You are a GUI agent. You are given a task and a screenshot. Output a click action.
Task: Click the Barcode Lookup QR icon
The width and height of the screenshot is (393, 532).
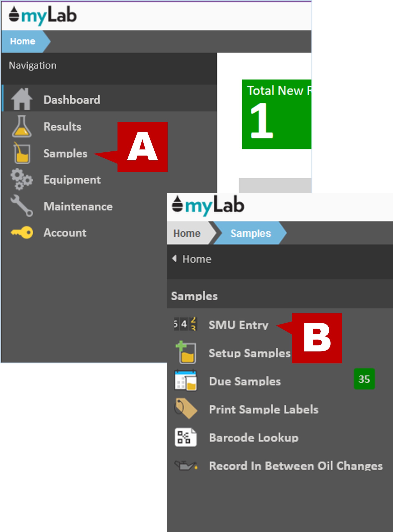[185, 437]
